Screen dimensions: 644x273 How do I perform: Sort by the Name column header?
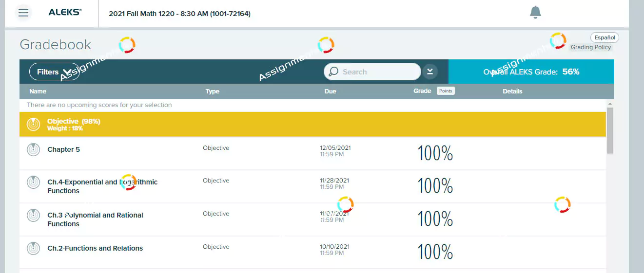click(38, 91)
